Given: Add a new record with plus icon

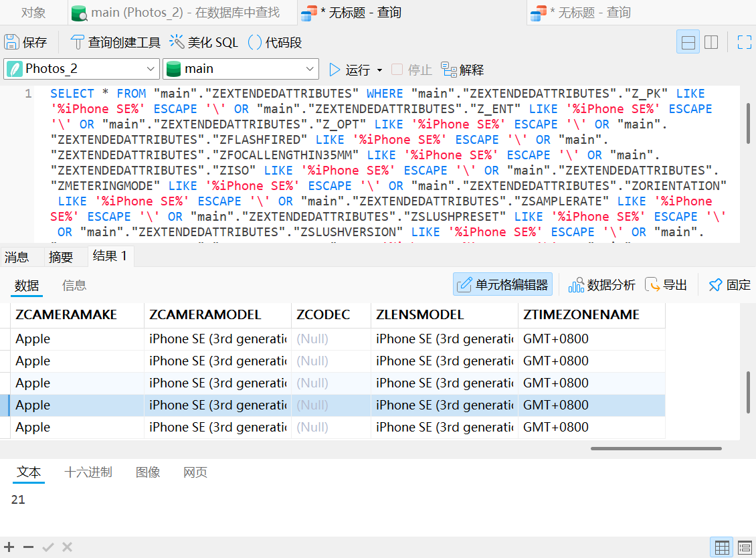Looking at the screenshot, I should coord(9,547).
